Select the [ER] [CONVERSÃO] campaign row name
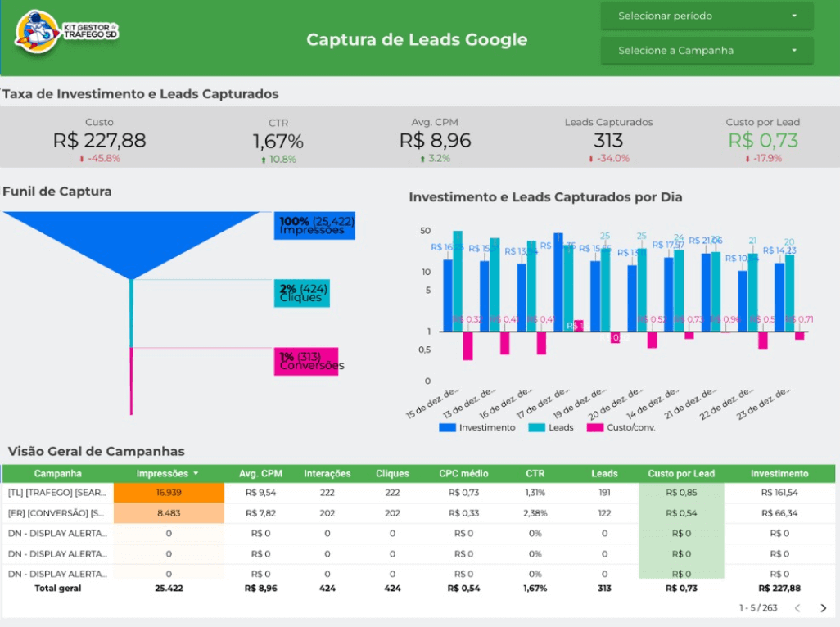The height and width of the screenshot is (627, 840). coord(57,513)
